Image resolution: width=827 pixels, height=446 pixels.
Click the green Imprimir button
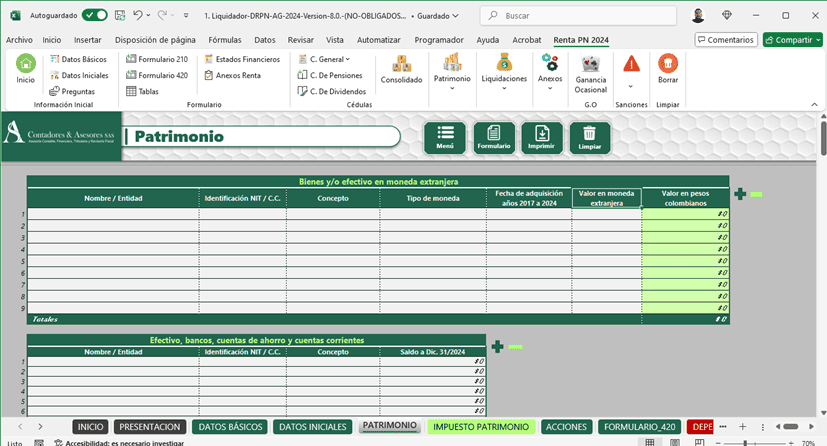[542, 138]
